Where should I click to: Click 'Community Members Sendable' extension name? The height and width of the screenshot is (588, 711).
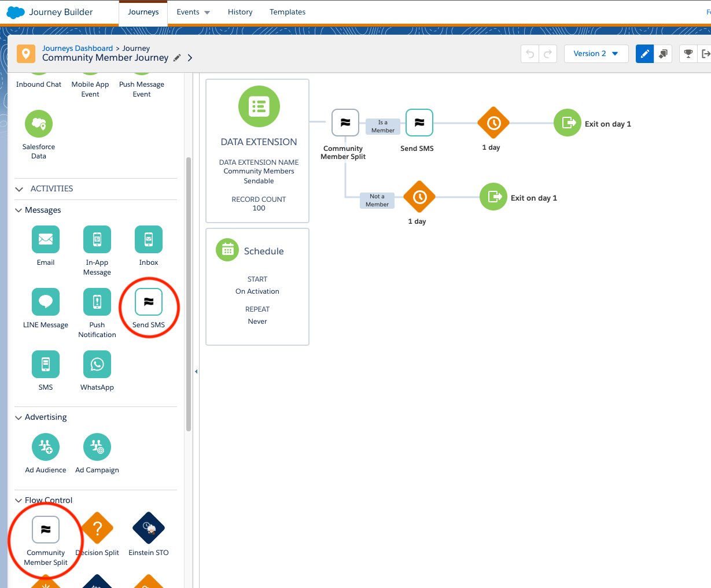tap(259, 176)
